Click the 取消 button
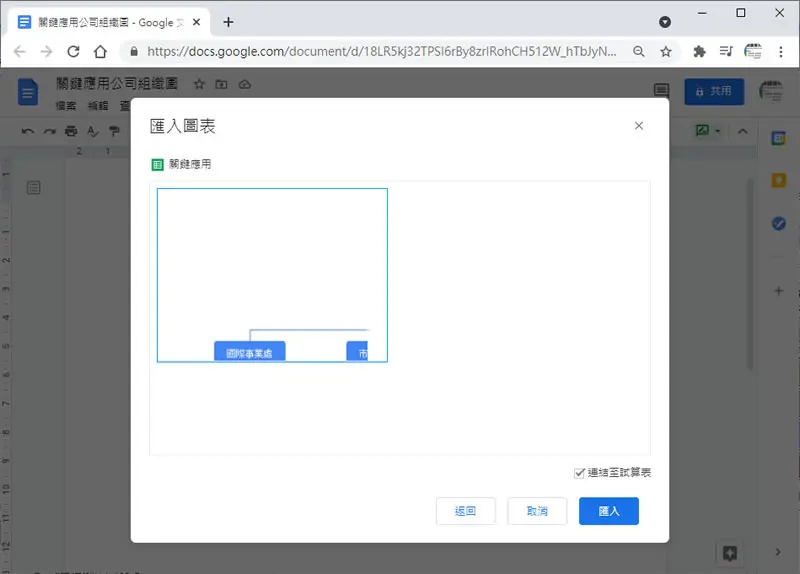 [537, 511]
